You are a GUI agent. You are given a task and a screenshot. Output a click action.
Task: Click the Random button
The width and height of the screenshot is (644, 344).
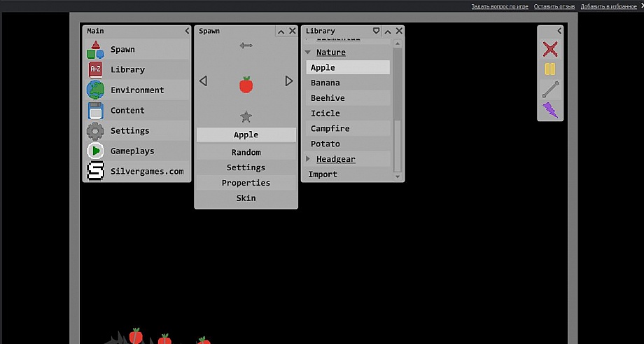[246, 153]
